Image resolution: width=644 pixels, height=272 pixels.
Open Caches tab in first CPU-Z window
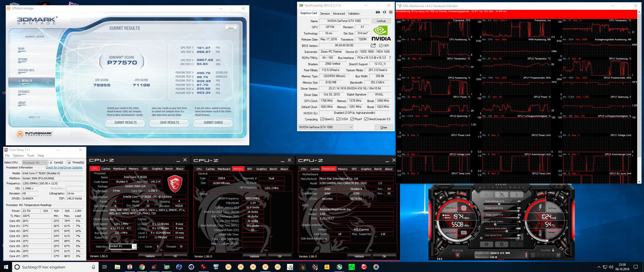(x=106, y=169)
